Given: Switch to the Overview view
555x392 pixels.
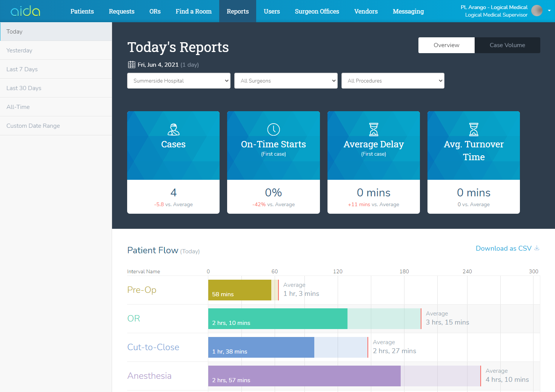Looking at the screenshot, I should pos(446,45).
